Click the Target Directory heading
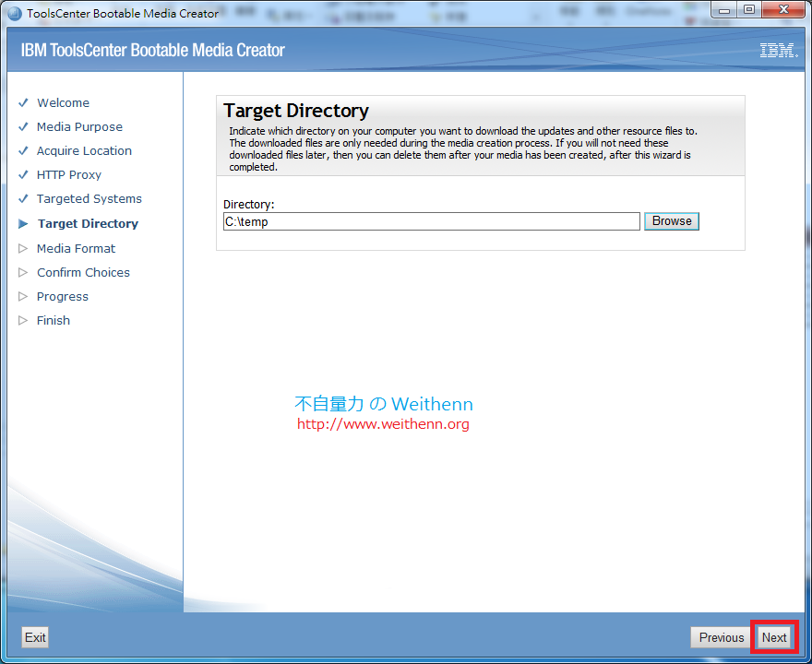This screenshot has height=664, width=812. point(295,111)
